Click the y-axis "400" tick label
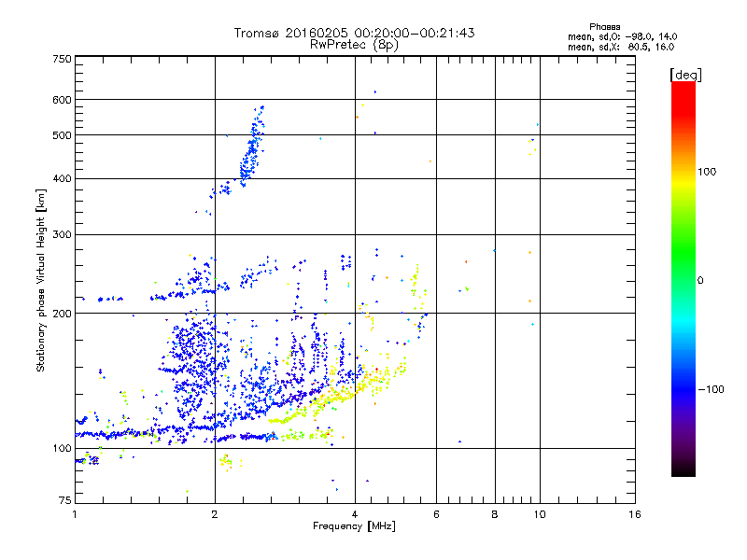The image size is (747, 560). pyautogui.click(x=62, y=178)
